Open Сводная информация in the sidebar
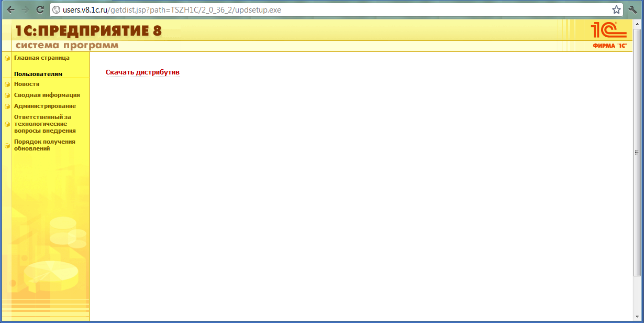 [x=47, y=95]
